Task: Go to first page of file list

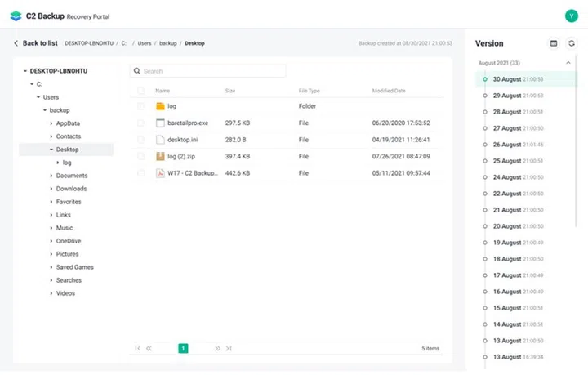Action: (x=138, y=348)
